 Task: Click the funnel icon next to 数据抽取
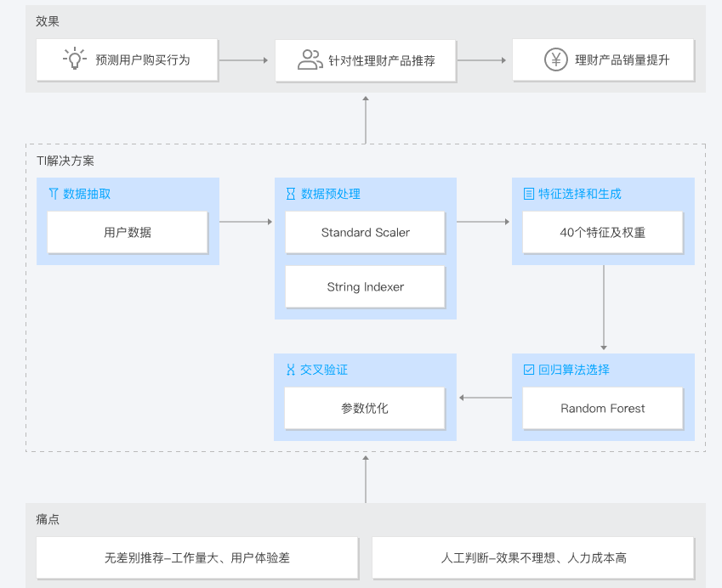tap(54, 194)
